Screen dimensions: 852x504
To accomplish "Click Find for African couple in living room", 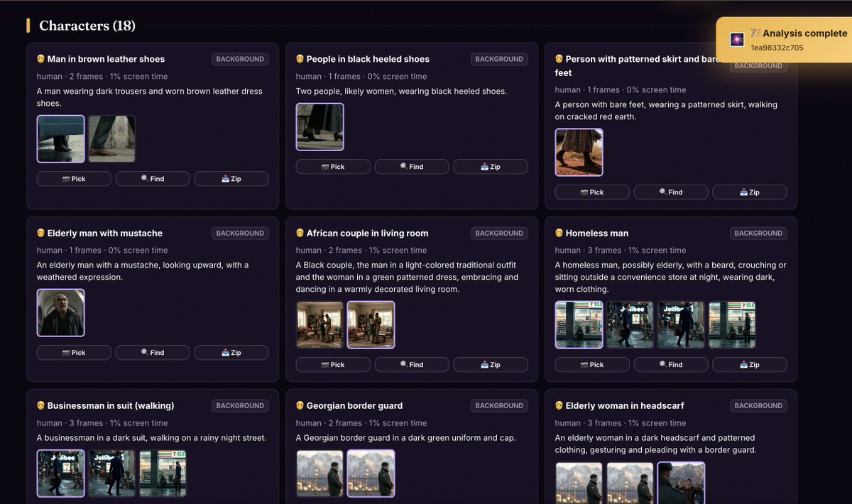I will pos(412,365).
